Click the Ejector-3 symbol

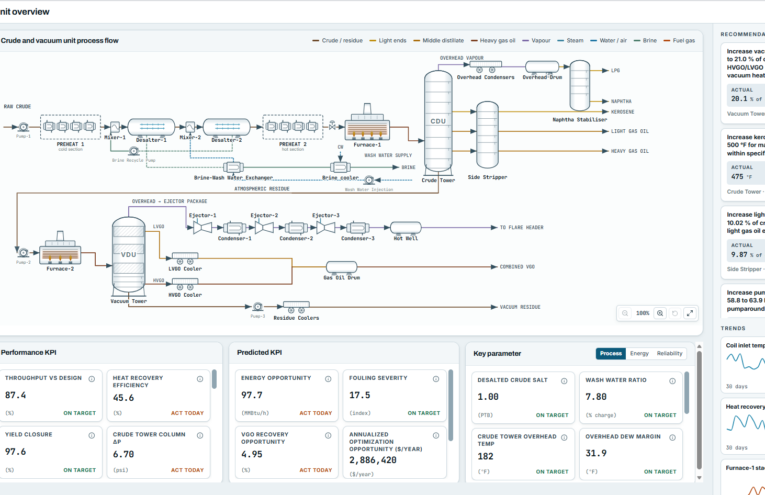click(325, 227)
